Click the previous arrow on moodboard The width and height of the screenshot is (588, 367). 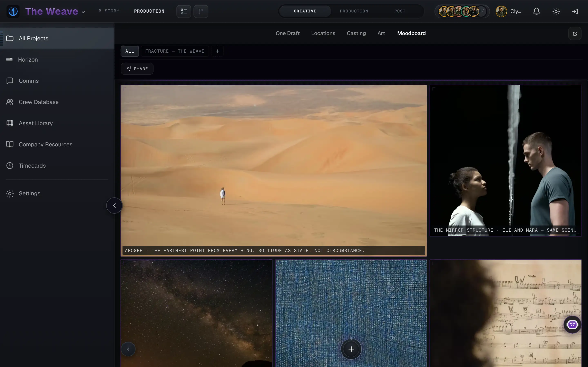128,349
